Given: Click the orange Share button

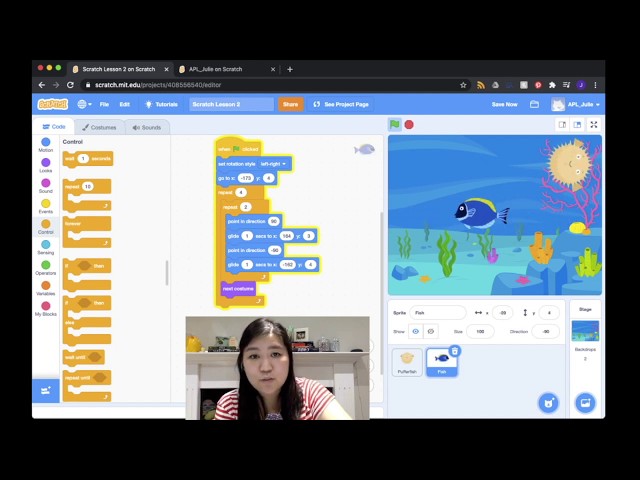Looking at the screenshot, I should (290, 104).
